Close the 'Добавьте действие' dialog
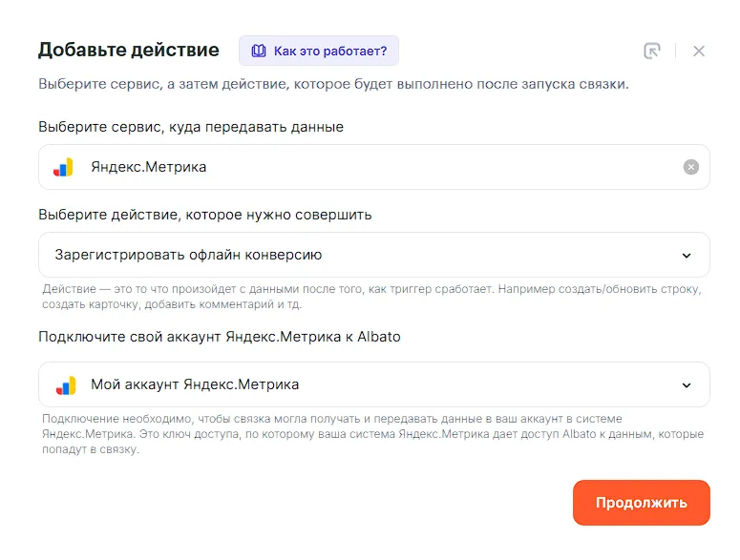This screenshot has height=560, width=740. pos(699,52)
